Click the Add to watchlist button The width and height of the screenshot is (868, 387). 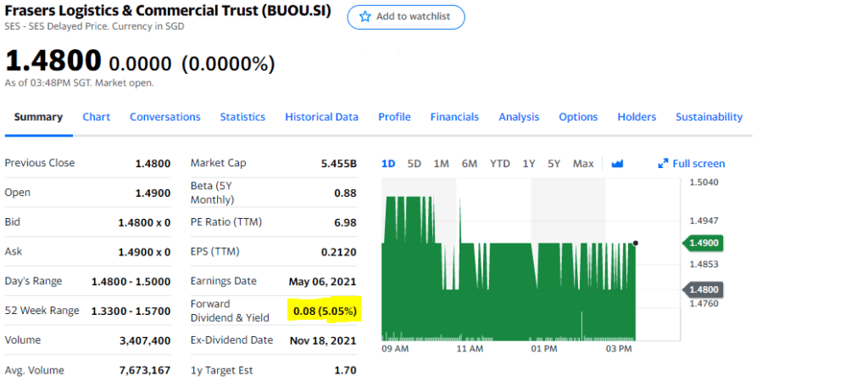coord(406,17)
